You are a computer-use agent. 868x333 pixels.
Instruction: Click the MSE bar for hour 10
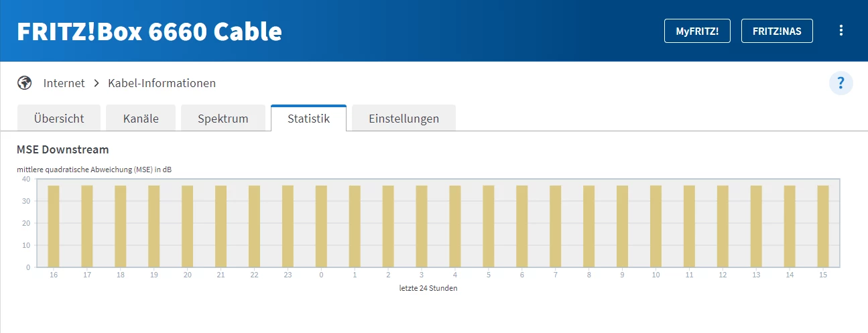[656, 226]
